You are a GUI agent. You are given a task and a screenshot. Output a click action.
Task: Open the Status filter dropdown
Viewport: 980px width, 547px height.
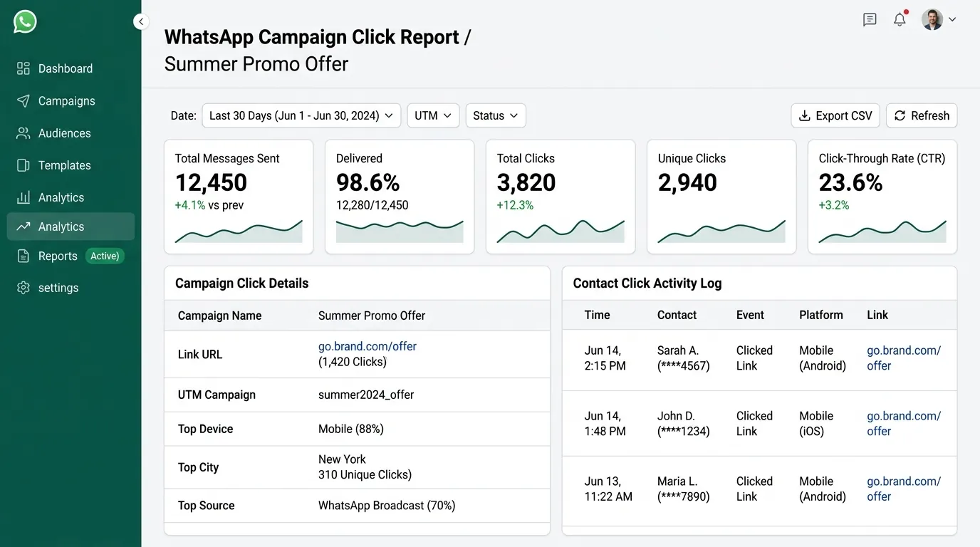coord(496,115)
